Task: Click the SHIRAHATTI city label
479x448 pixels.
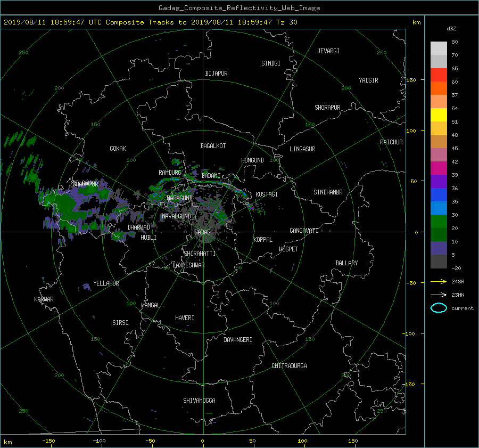Action: [x=200, y=254]
